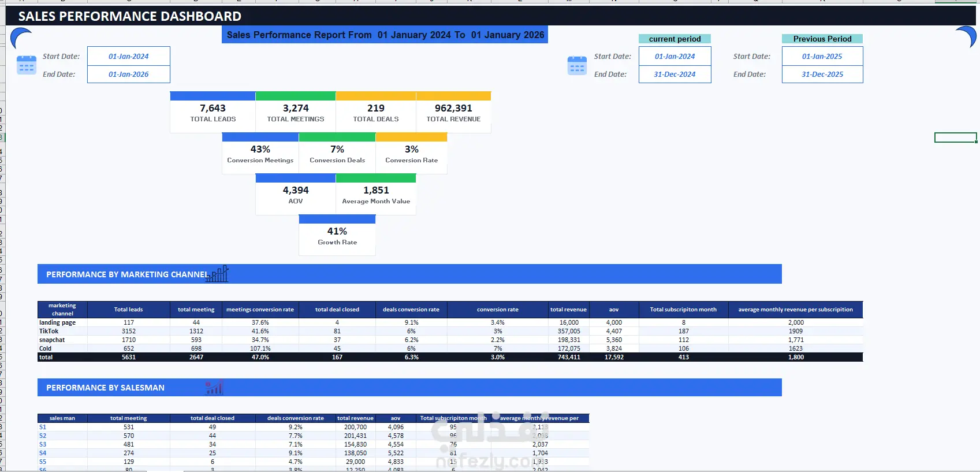Click the 'Total leads' column header in channel table

[128, 310]
